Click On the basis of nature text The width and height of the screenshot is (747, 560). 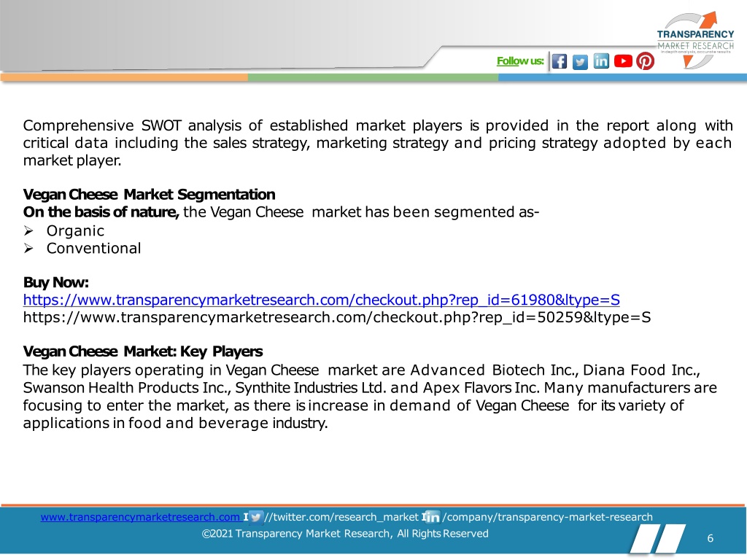pyautogui.click(x=101, y=212)
